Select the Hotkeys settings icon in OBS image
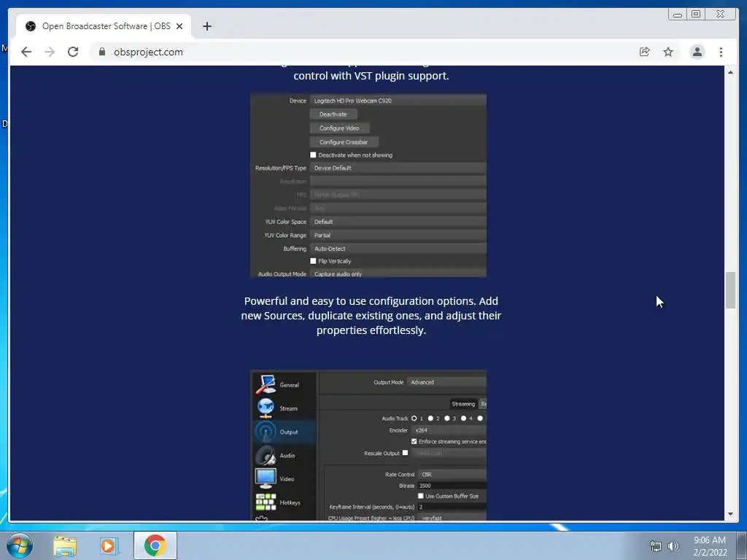Screen dimensions: 747x560 (x=266, y=502)
